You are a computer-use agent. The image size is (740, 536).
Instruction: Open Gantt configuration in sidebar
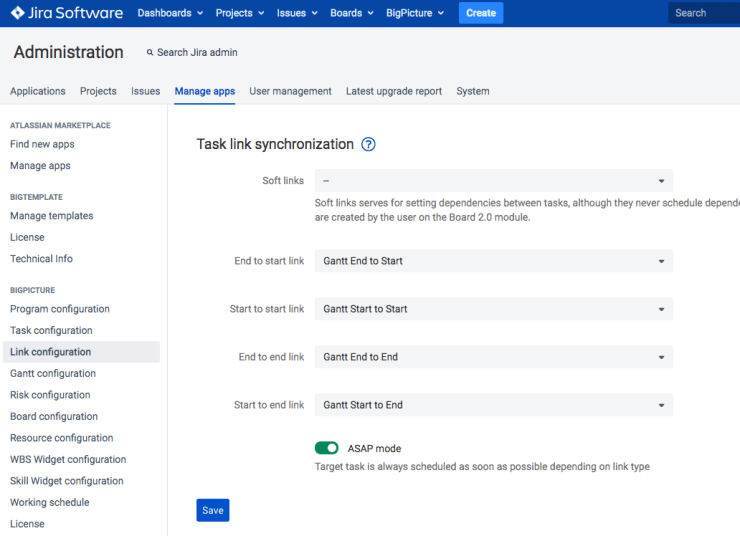53,373
